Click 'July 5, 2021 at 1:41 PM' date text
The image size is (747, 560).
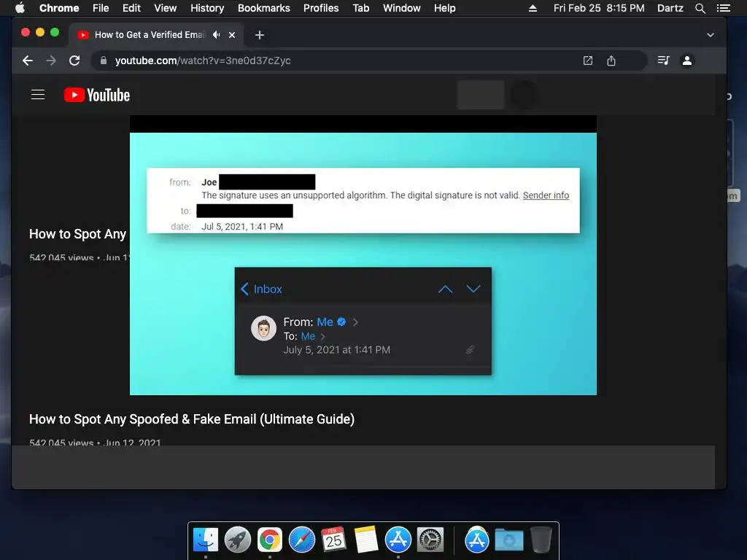(x=337, y=350)
